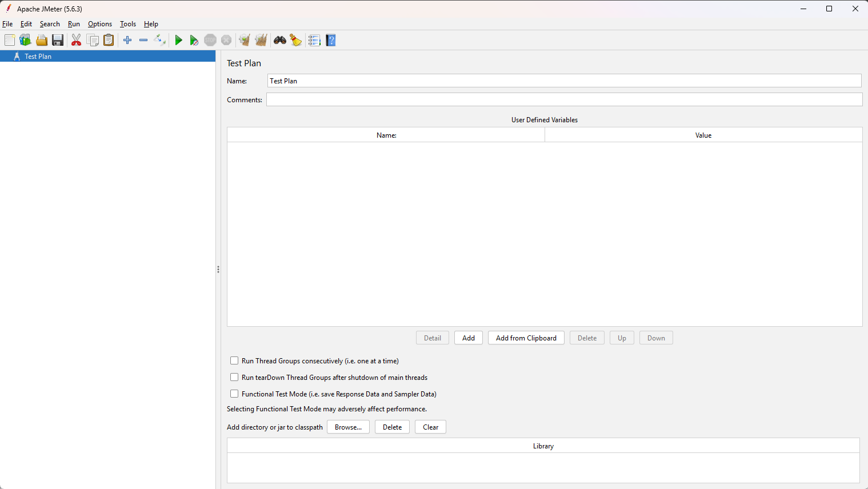
Task: Click the Reset Search icon
Action: click(x=296, y=40)
